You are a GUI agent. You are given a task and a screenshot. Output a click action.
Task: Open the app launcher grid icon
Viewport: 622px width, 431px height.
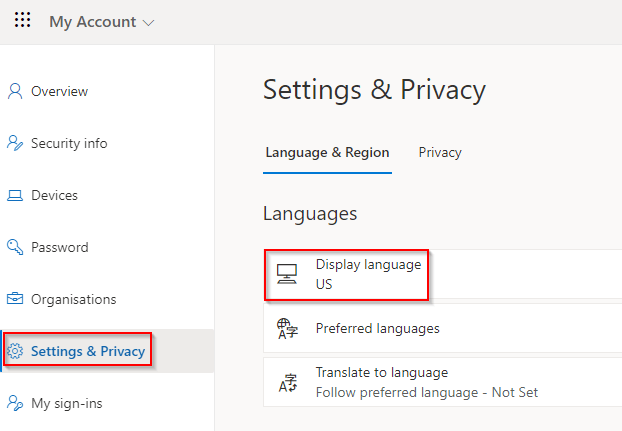(x=22, y=21)
